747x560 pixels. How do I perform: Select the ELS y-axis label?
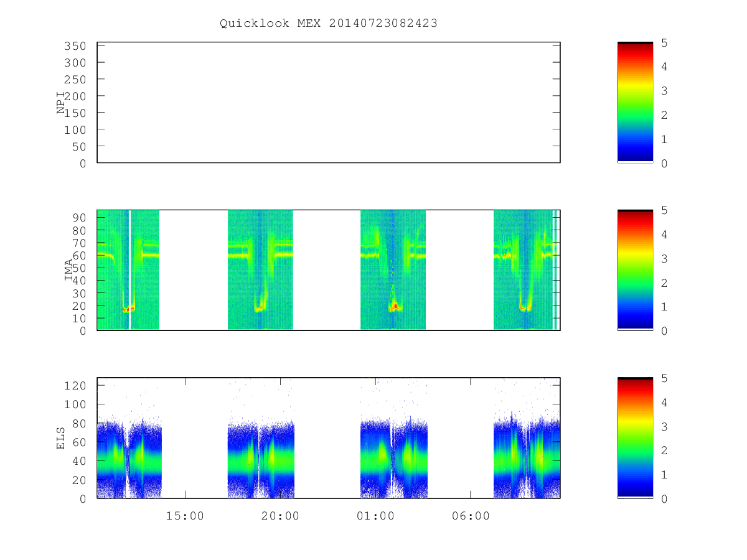point(61,438)
